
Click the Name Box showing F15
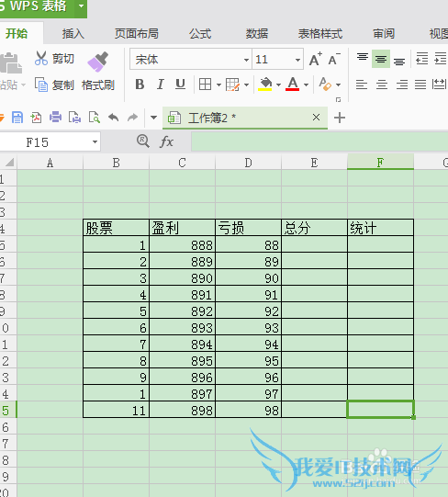tap(50, 142)
